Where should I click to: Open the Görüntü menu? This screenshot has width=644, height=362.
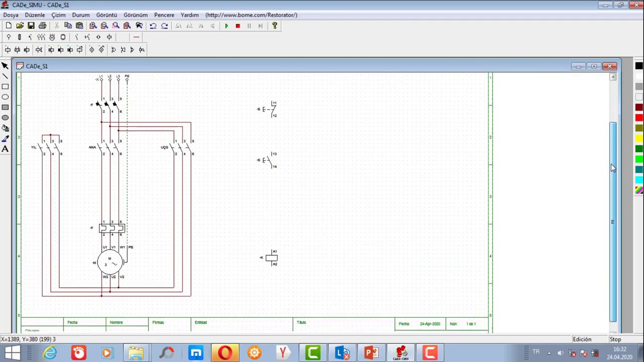tap(106, 15)
